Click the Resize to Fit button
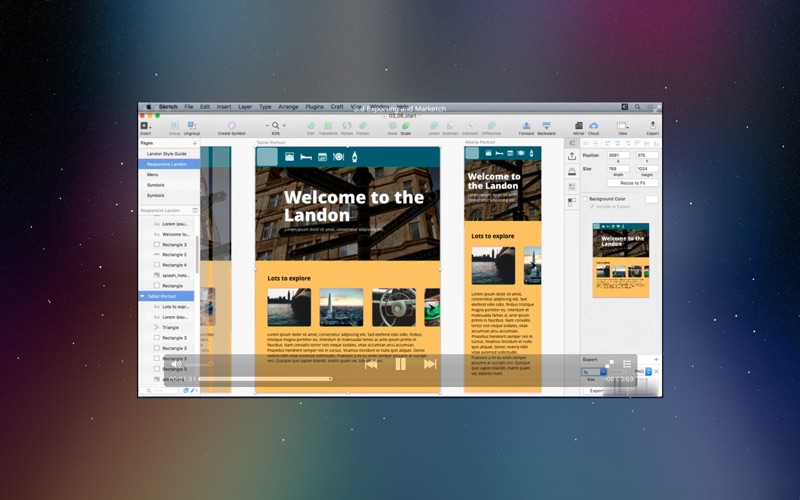Viewport: 800px width, 500px height. [633, 183]
